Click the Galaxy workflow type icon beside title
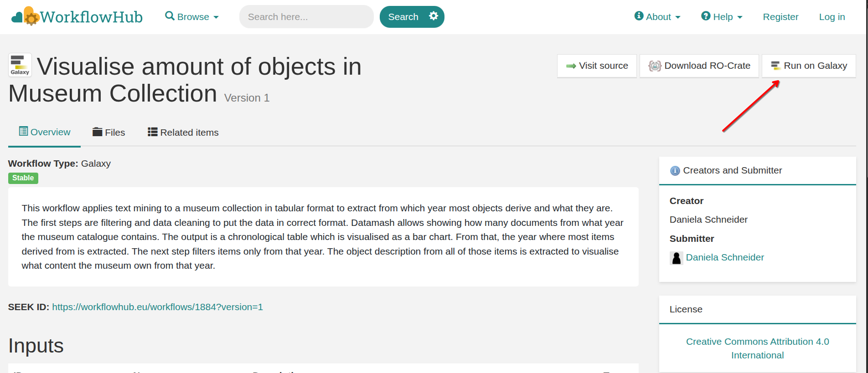Image resolution: width=868 pixels, height=373 pixels. tap(20, 65)
